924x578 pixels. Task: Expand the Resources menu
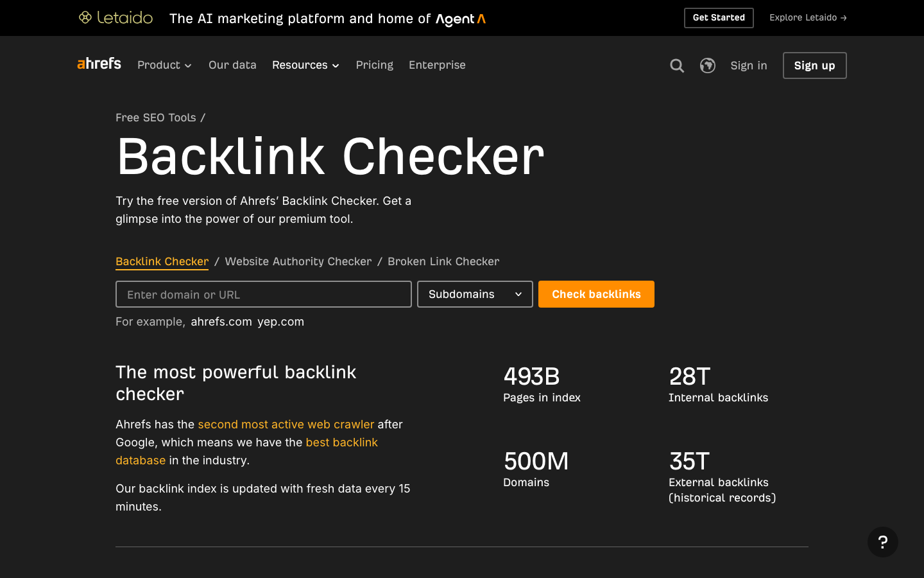click(305, 65)
